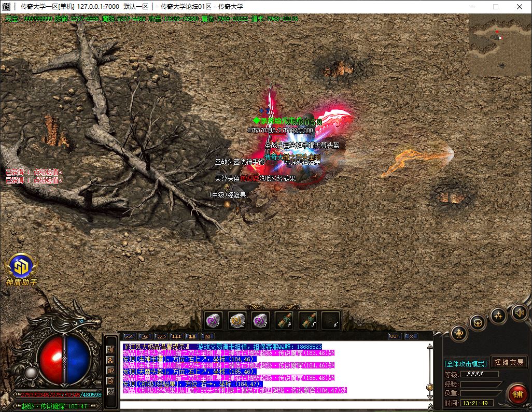The image size is (532, 412).
Task: Click the chat scrollbar round thumb
Action: click(x=430, y=387)
